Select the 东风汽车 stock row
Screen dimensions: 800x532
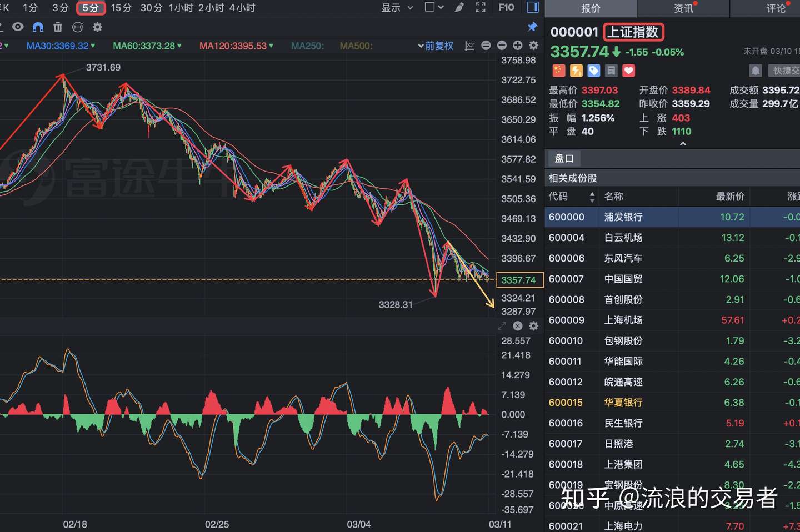click(672, 258)
